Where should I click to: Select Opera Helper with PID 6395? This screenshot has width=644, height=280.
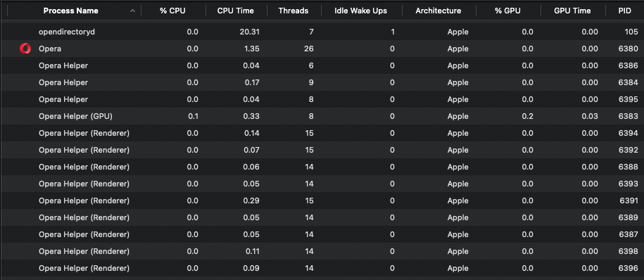pyautogui.click(x=322, y=99)
